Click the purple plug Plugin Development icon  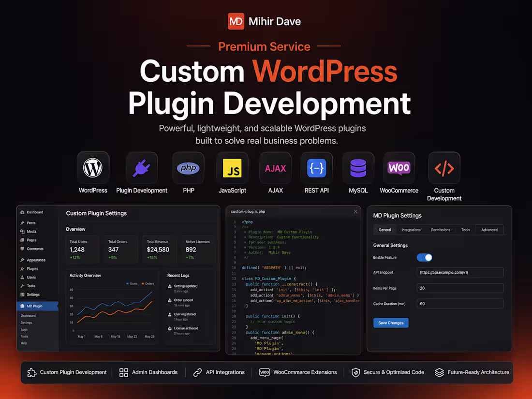click(142, 168)
